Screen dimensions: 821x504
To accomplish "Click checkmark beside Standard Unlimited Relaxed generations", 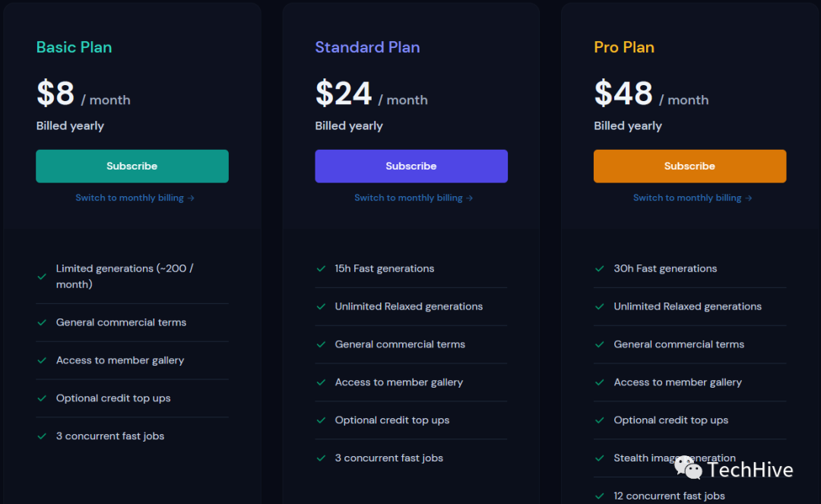I will tap(321, 306).
